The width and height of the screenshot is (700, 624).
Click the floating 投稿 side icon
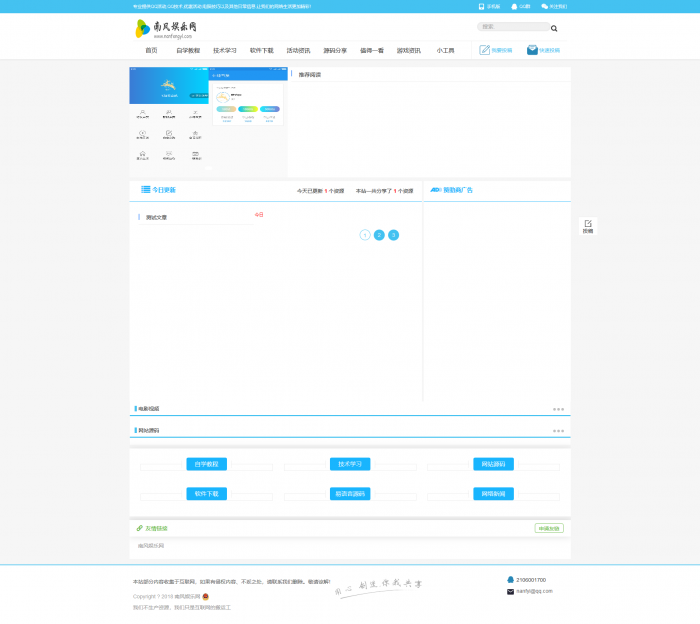point(588,226)
